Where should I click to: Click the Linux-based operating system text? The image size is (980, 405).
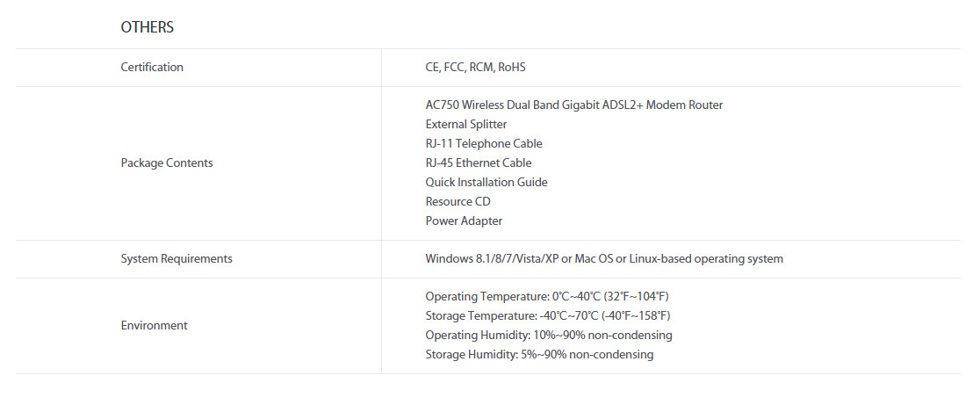(x=698, y=258)
